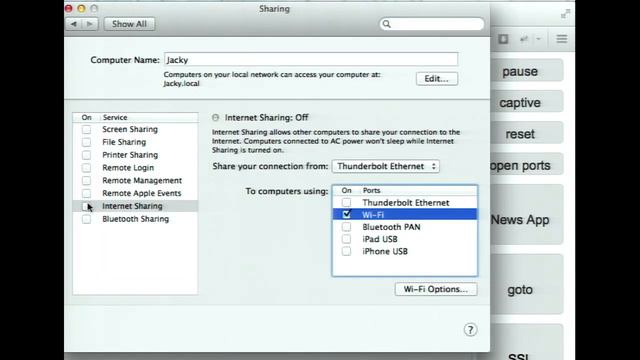Click the share arrow icon in background window
Image resolution: width=640 pixels, height=360 pixels.
tap(524, 39)
